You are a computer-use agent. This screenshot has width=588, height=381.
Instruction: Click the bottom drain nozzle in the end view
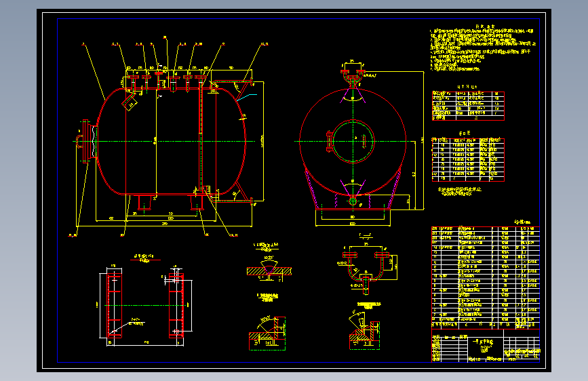pyautogui.click(x=353, y=201)
